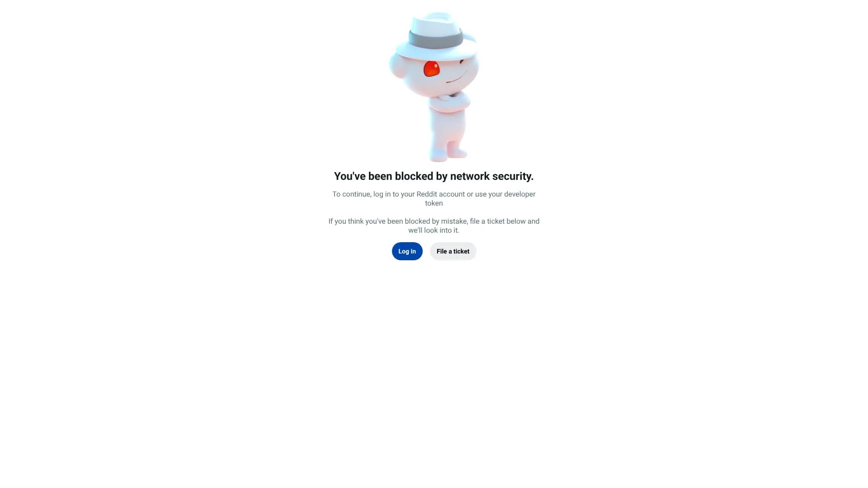Click Snoo's feet at the illustration bottom
Image resolution: width=868 pixels, height=488 pixels.
448,153
